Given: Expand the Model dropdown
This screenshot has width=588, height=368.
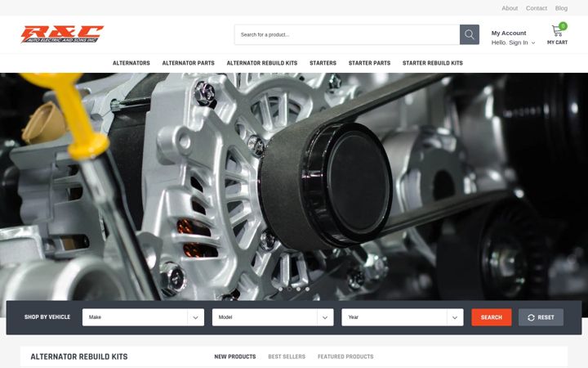Looking at the screenshot, I should (x=273, y=317).
